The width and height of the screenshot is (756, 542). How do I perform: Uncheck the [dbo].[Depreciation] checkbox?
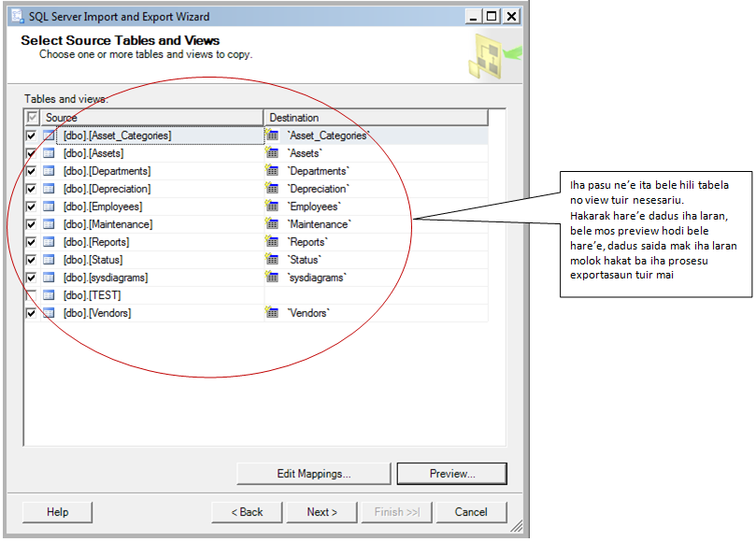point(32,189)
